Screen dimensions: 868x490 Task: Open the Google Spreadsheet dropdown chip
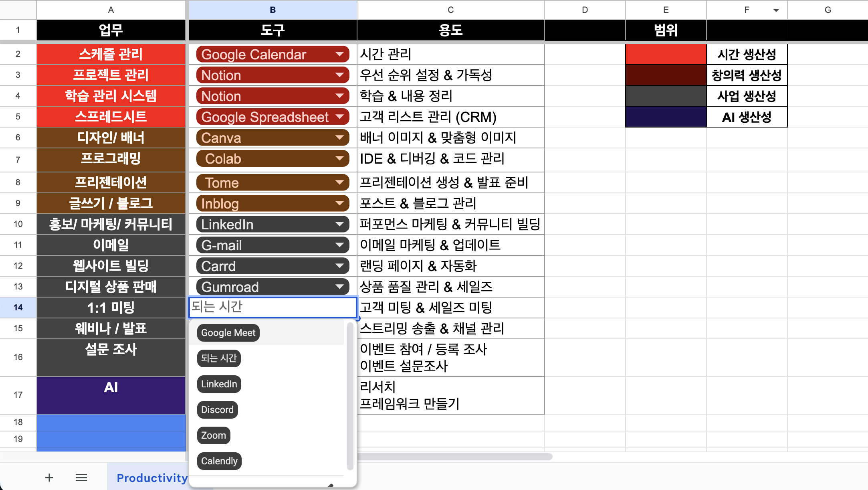pos(273,117)
